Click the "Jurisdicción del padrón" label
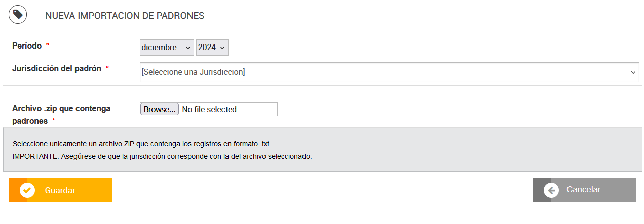The image size is (644, 224). click(x=57, y=68)
